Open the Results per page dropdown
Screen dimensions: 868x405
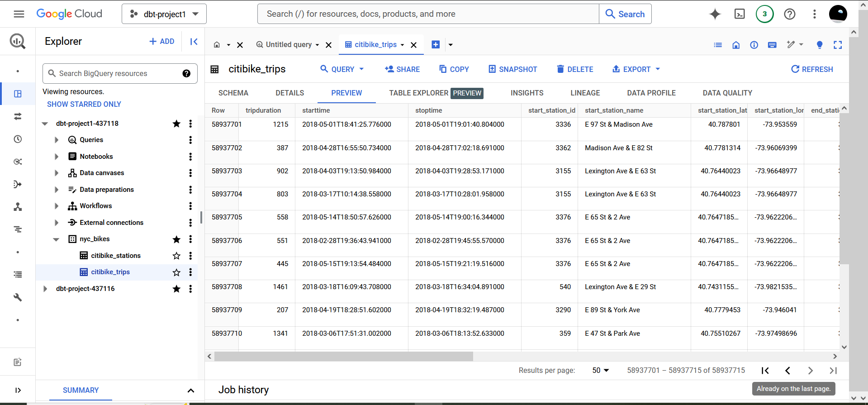click(601, 371)
